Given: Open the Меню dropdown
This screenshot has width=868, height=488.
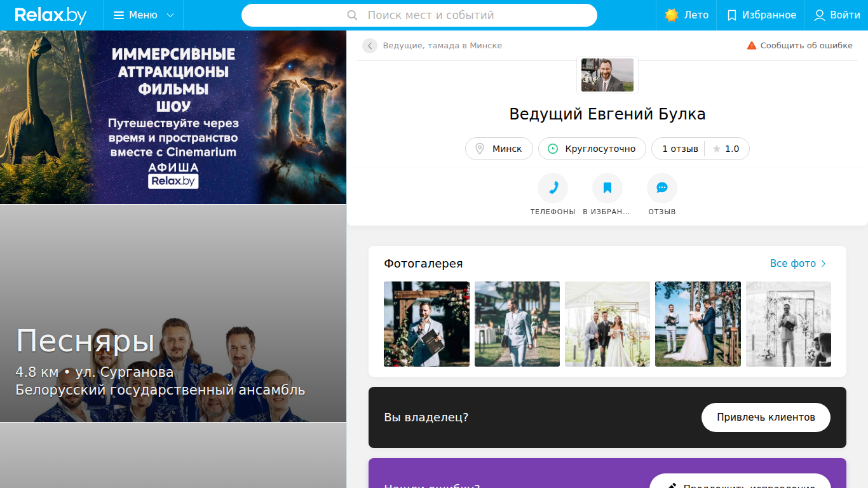Looking at the screenshot, I should tap(143, 15).
